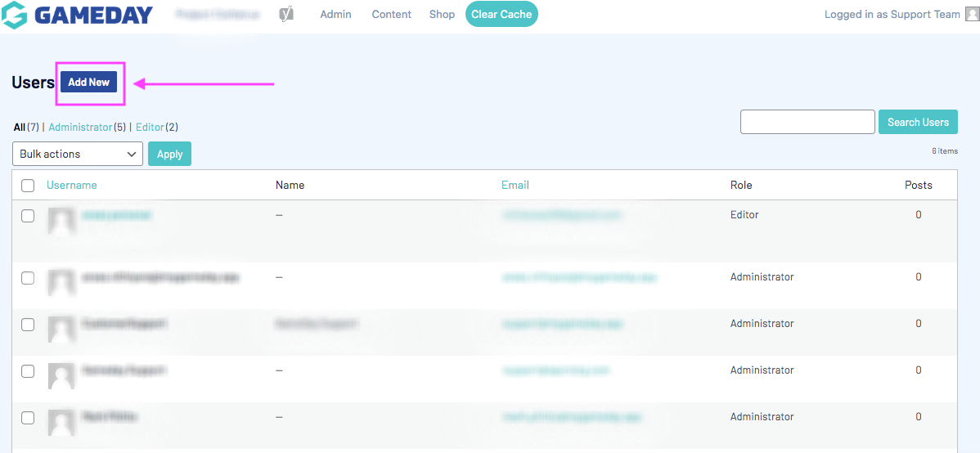980x453 pixels.
Task: Click the Apply button
Action: point(169,154)
